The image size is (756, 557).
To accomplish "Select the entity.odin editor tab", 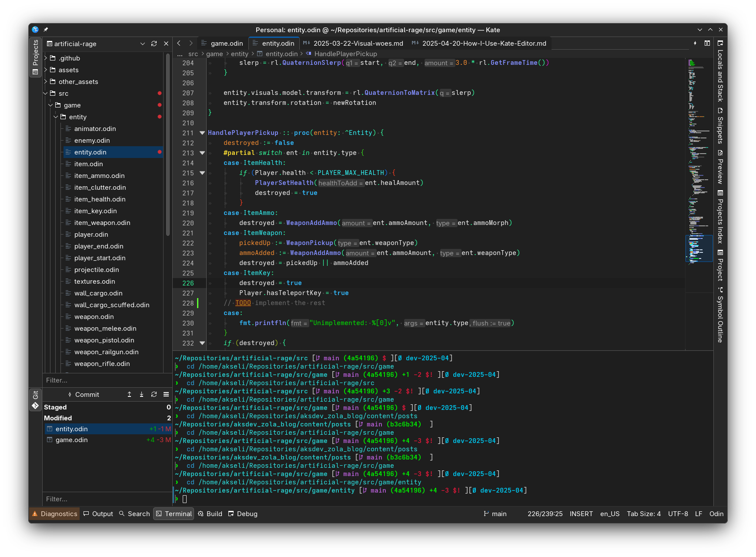I will coord(274,43).
